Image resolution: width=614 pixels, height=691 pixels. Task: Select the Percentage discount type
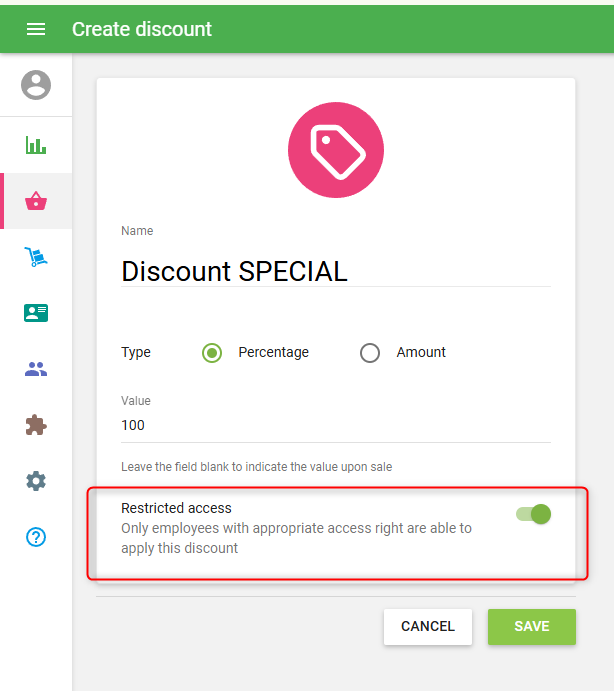pyautogui.click(x=212, y=353)
